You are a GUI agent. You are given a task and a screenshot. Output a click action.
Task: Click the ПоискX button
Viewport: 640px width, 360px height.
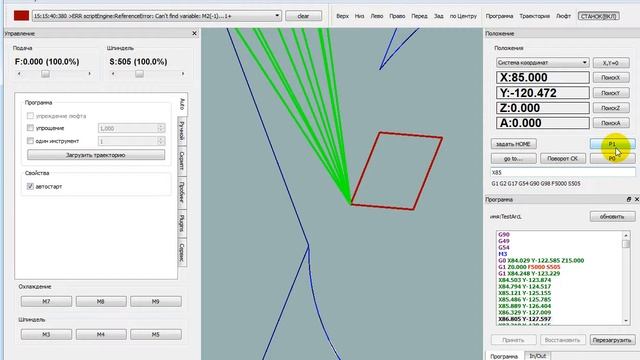click(x=611, y=78)
